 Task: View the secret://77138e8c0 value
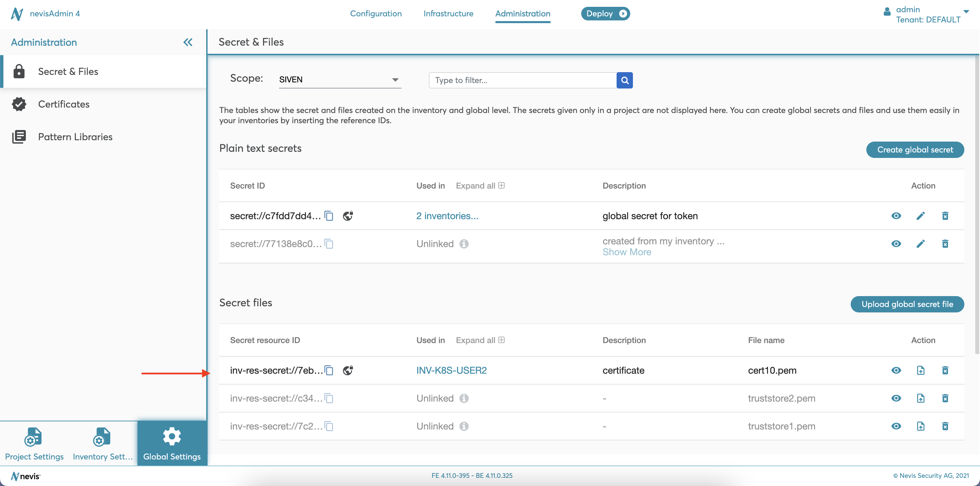tap(896, 244)
